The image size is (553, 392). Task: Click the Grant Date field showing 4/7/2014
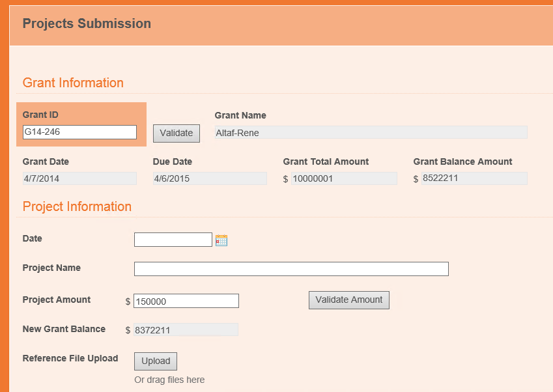tap(79, 178)
